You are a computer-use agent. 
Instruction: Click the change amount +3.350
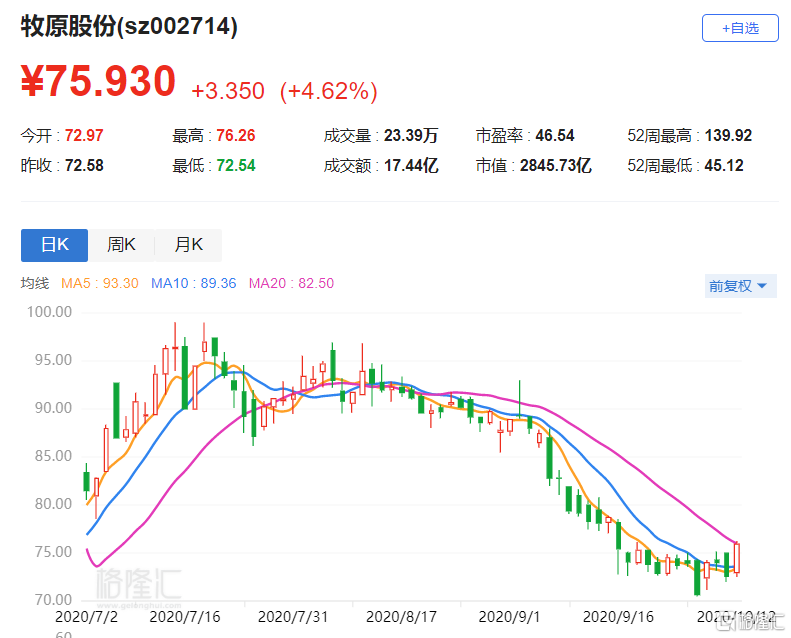228,91
